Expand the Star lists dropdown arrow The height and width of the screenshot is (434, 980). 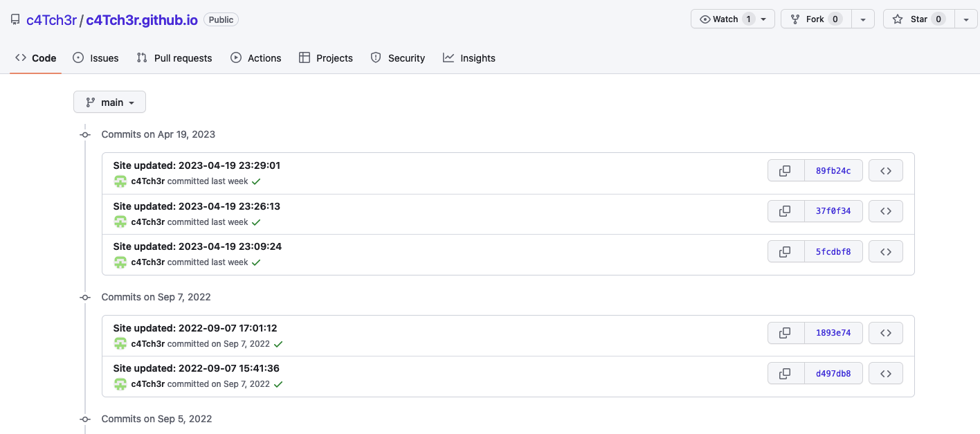[965, 19]
